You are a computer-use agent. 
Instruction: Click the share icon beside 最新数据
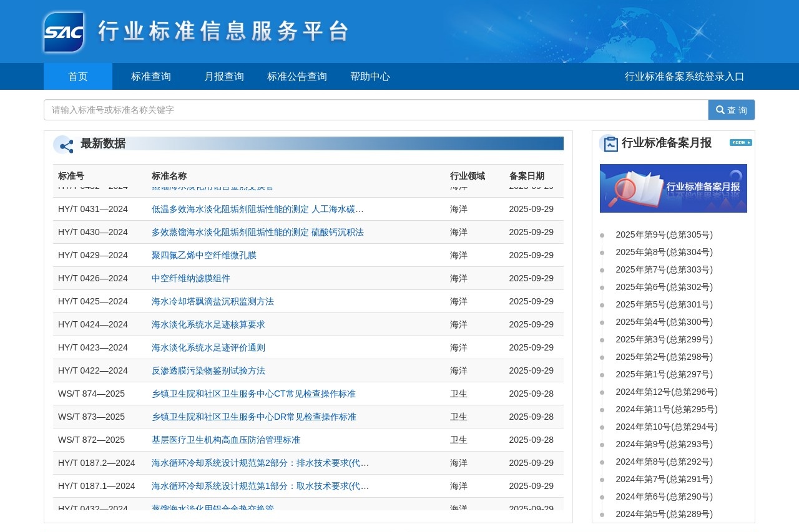[x=64, y=145]
